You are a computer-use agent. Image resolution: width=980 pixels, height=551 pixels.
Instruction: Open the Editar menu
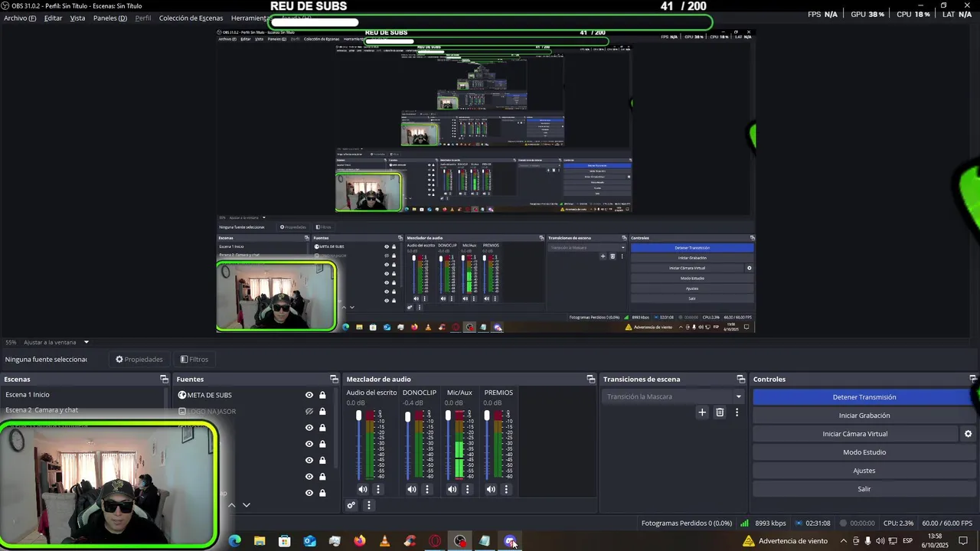tap(53, 18)
